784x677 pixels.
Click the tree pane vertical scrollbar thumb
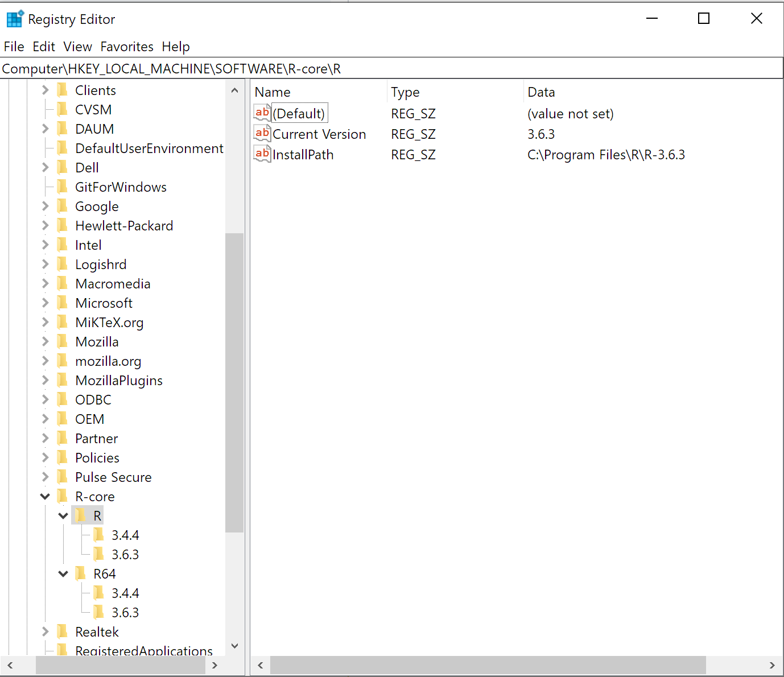(234, 383)
